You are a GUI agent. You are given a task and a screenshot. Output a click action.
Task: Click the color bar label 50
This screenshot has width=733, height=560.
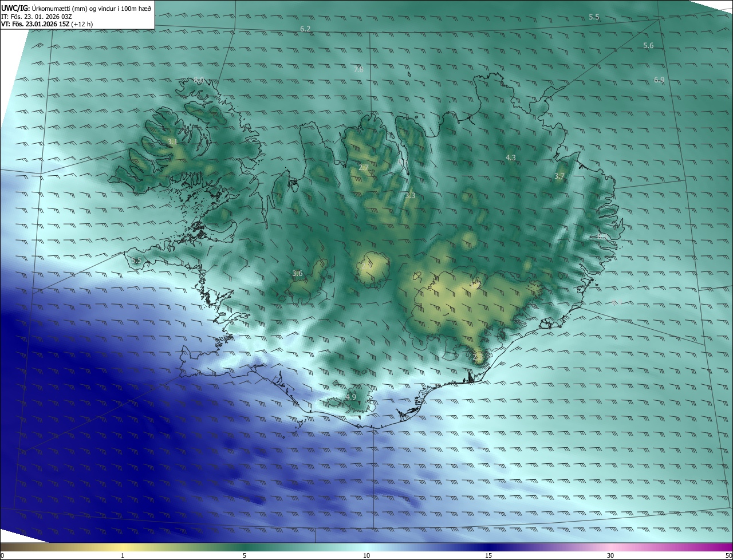click(728, 555)
